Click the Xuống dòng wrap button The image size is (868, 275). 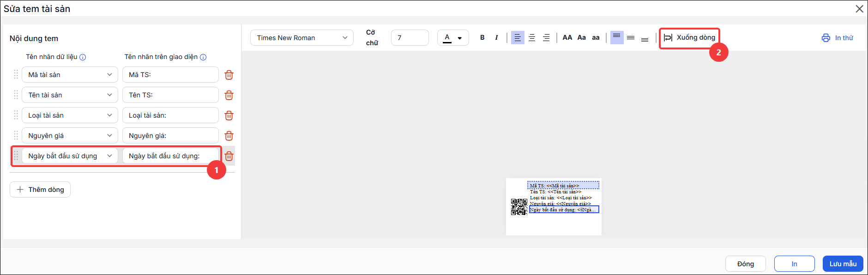pos(689,38)
